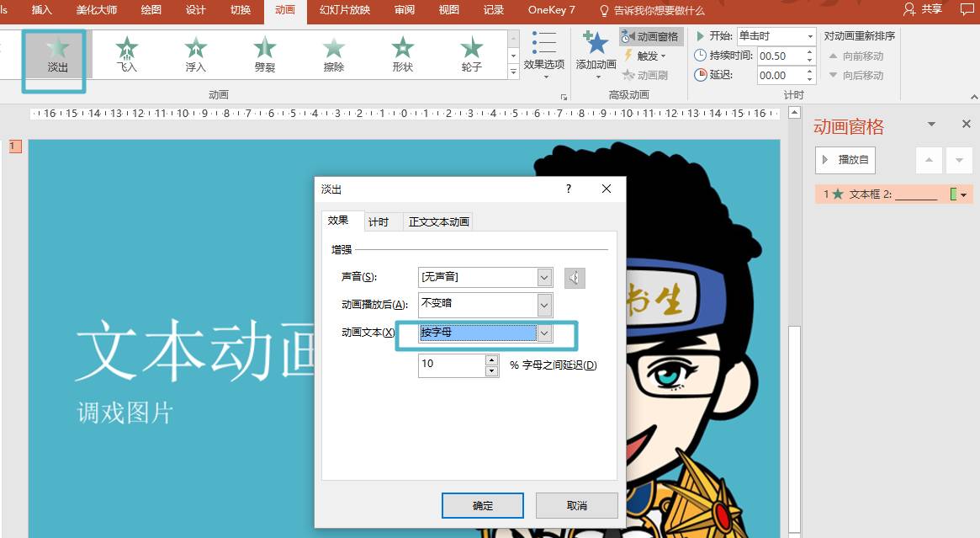Click the animation pane move-down arrow button

click(x=959, y=160)
